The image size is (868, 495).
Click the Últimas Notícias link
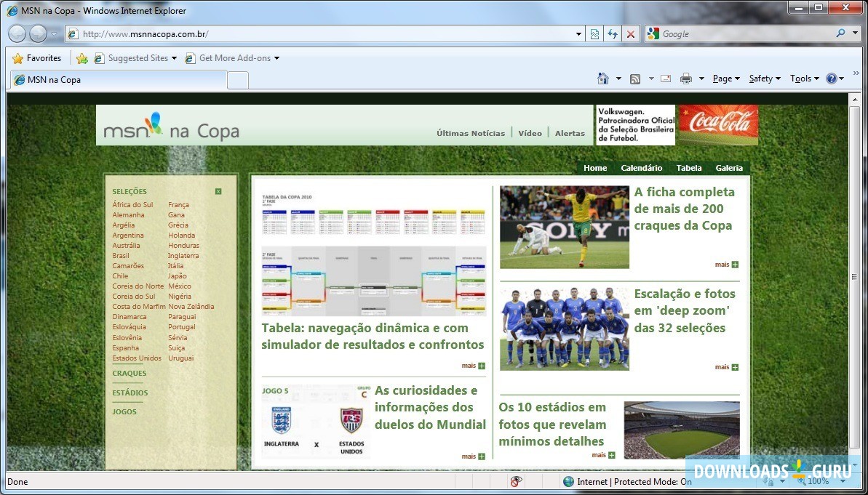click(469, 133)
